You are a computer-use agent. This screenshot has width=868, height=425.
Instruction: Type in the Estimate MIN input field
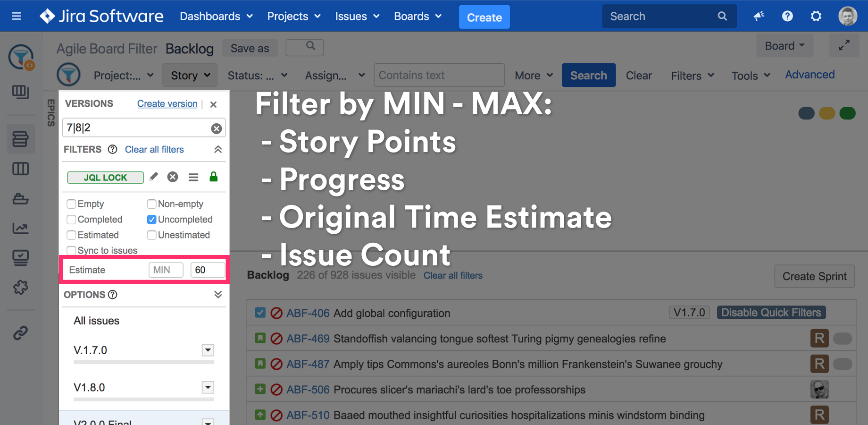point(166,270)
